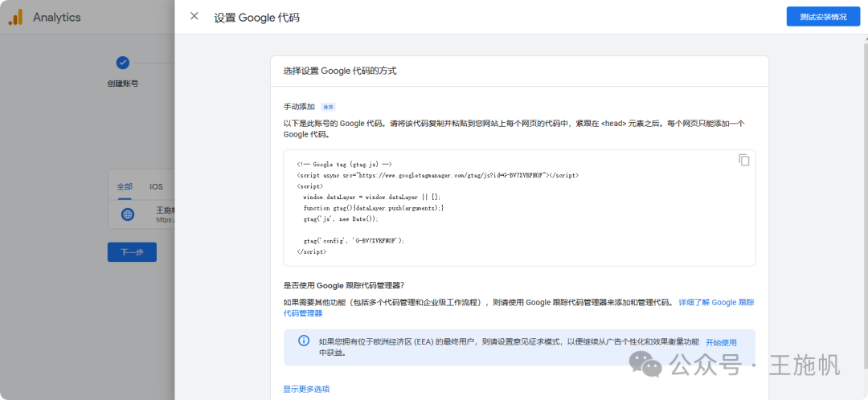
Task: Click the 创建账号 completed step checkmark
Action: [x=123, y=63]
